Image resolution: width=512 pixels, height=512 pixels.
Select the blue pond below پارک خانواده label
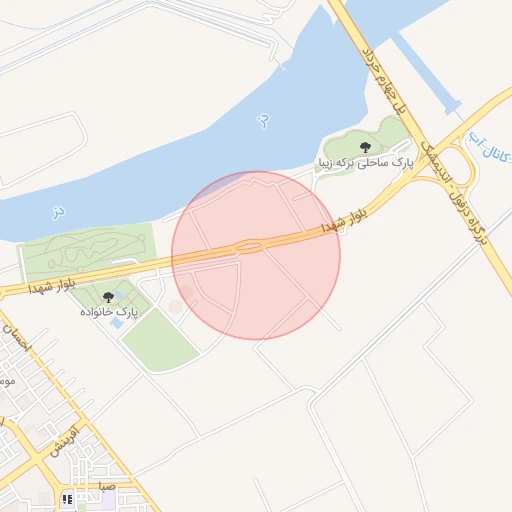(116, 322)
